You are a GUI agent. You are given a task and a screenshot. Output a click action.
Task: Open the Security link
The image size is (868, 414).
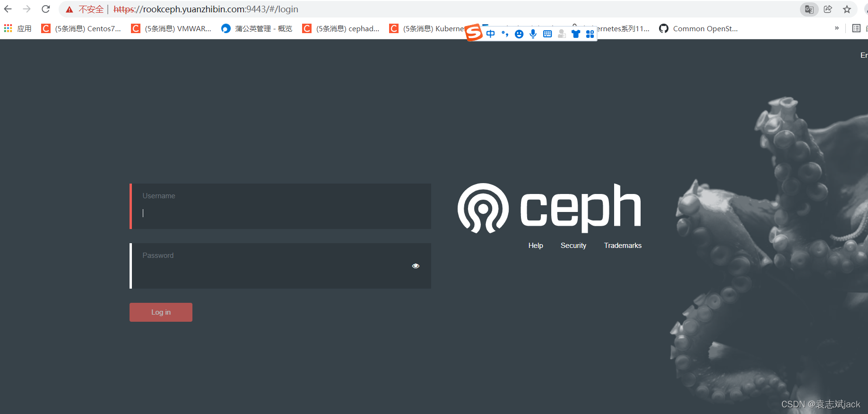pos(573,246)
